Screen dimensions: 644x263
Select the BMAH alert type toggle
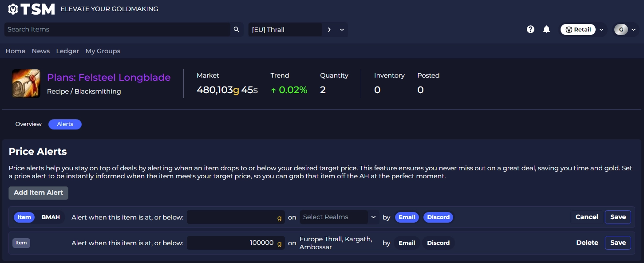click(x=51, y=217)
